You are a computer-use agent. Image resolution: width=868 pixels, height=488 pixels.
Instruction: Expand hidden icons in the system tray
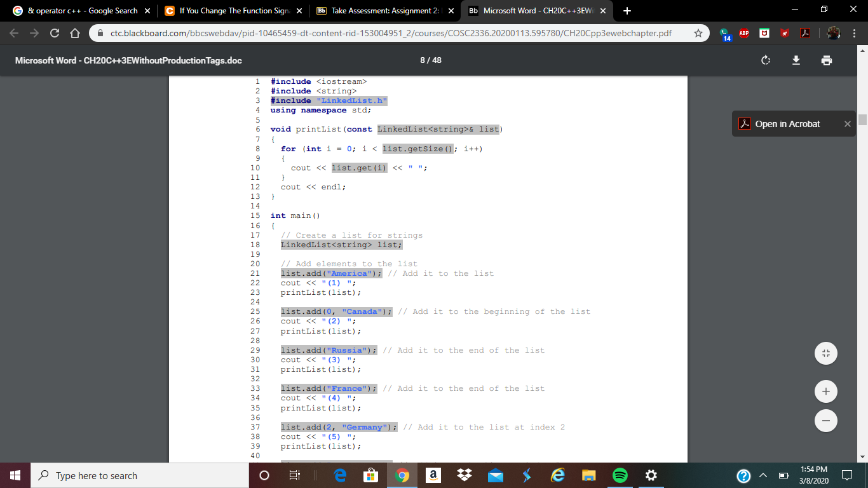[x=763, y=475]
